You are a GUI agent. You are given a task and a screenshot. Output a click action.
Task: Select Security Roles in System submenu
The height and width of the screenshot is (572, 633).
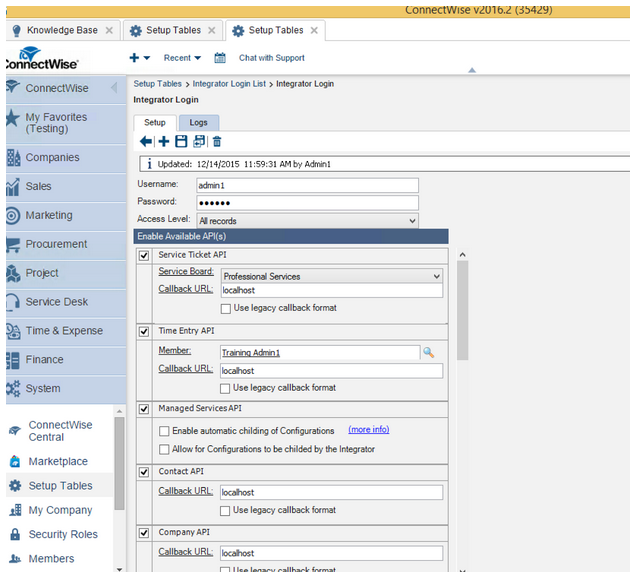(60, 534)
